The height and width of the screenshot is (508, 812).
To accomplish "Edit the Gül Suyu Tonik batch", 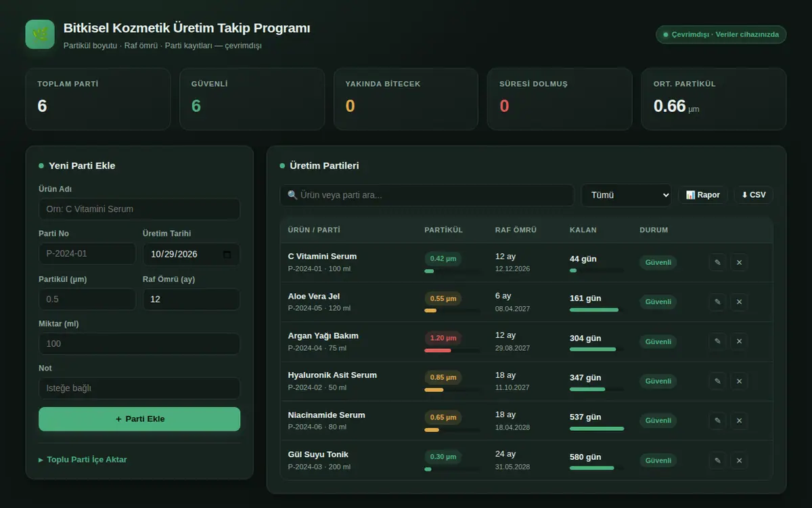I will (x=718, y=461).
